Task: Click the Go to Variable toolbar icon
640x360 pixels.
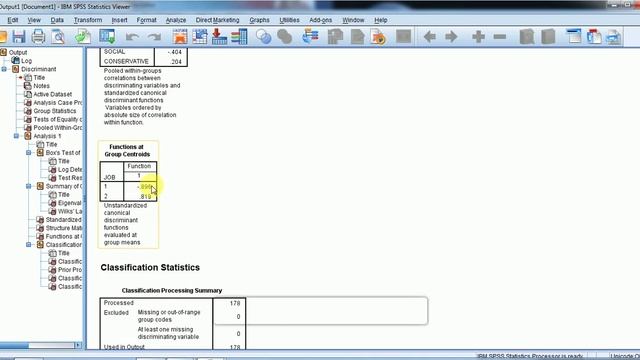Action: 219,37
